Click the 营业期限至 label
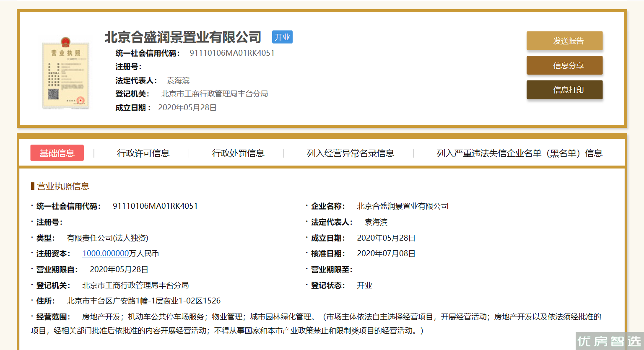644x350 pixels. tap(332, 269)
